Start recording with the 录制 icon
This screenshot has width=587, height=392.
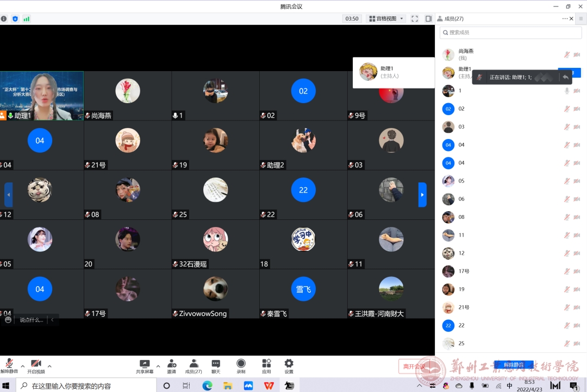point(241,366)
